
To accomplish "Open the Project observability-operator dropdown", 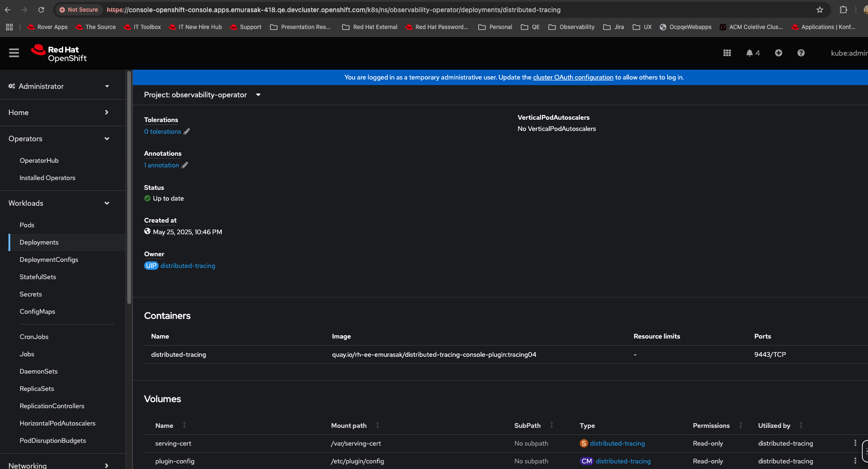I will [202, 95].
